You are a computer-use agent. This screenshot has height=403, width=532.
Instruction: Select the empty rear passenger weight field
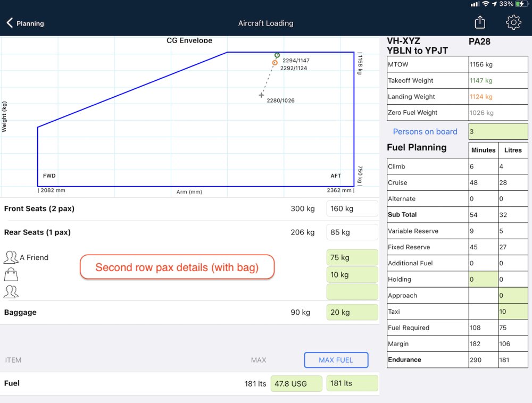point(352,292)
